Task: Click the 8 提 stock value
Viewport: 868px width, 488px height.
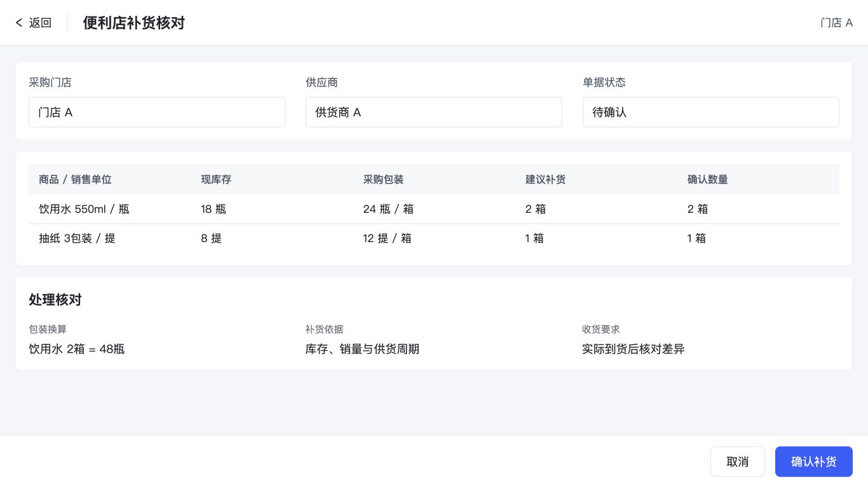Action: point(211,238)
